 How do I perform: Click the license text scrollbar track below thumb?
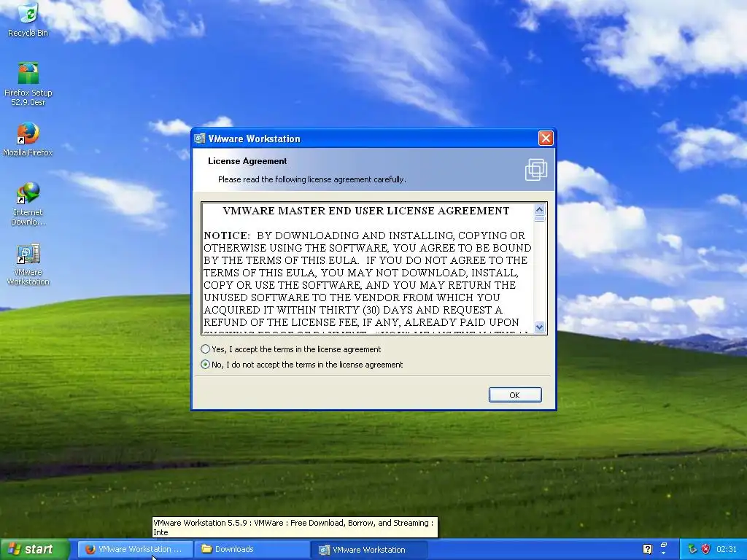pyautogui.click(x=539, y=271)
